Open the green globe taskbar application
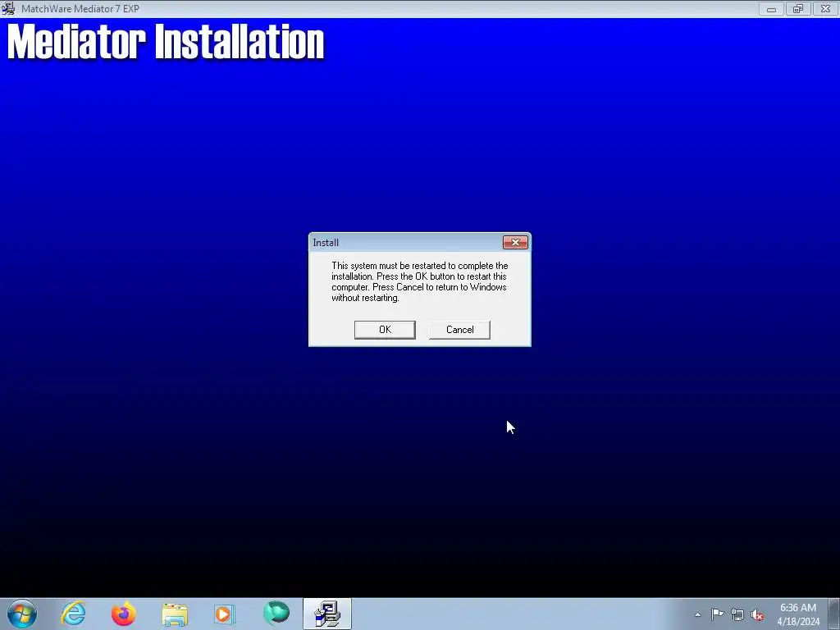 pyautogui.click(x=276, y=613)
